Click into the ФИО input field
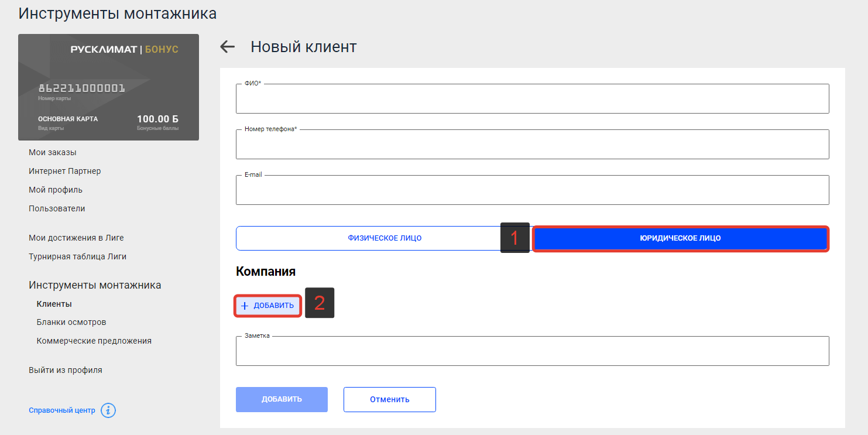 [533, 98]
